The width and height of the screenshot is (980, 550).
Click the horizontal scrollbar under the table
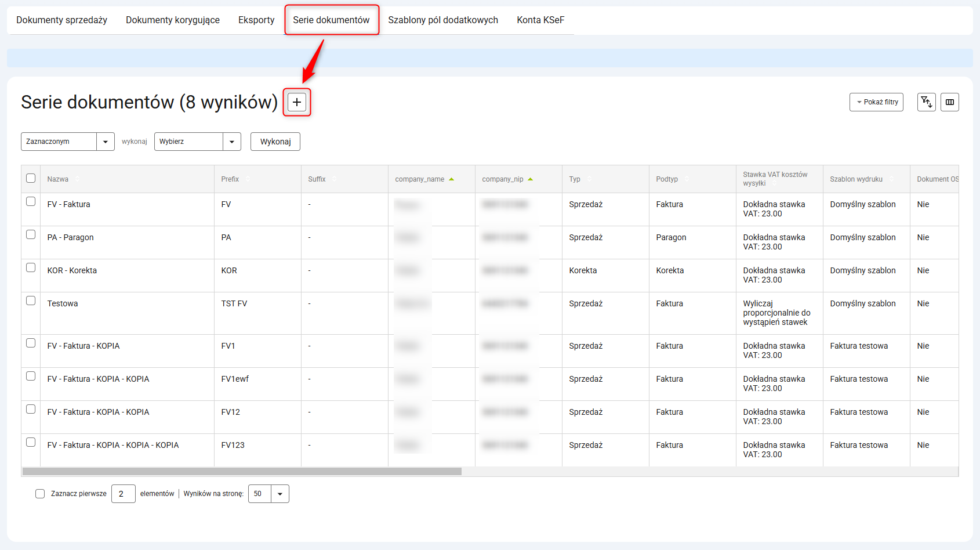tap(242, 472)
